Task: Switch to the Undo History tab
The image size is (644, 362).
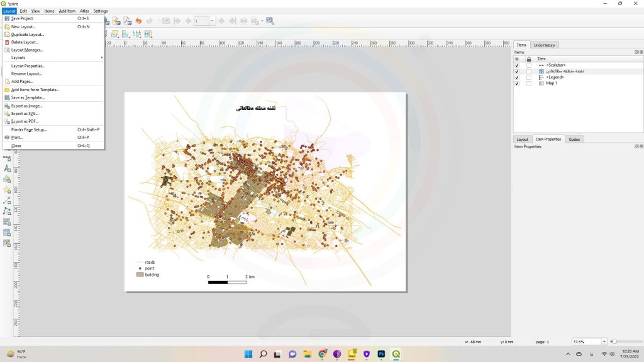Action: click(544, 45)
